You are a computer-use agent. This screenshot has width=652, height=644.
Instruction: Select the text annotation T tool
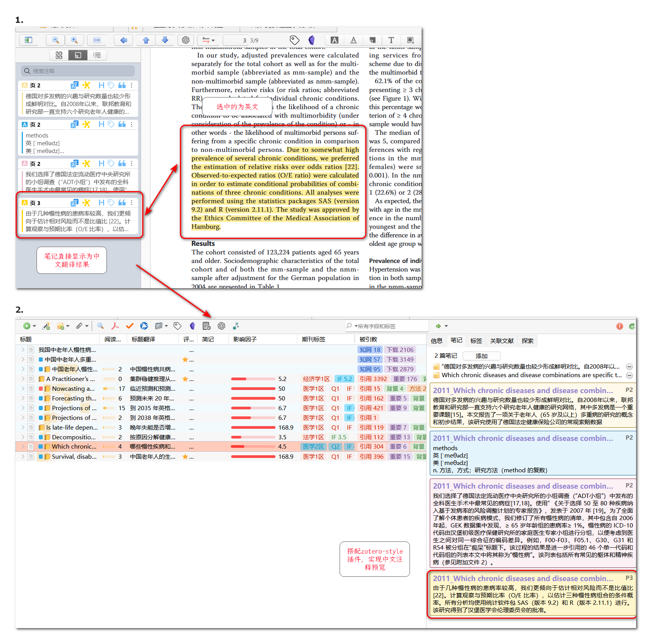[x=391, y=40]
